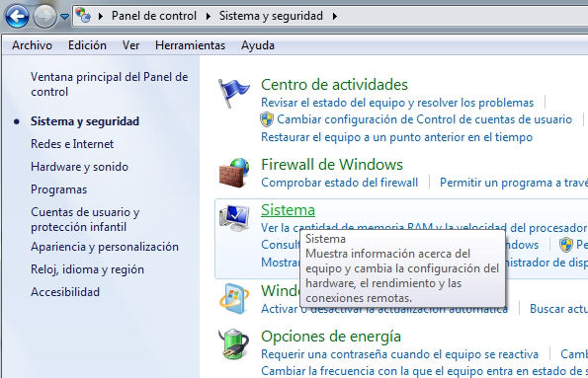Open the Edición menu
Screen dimensions: 588x378
point(87,45)
